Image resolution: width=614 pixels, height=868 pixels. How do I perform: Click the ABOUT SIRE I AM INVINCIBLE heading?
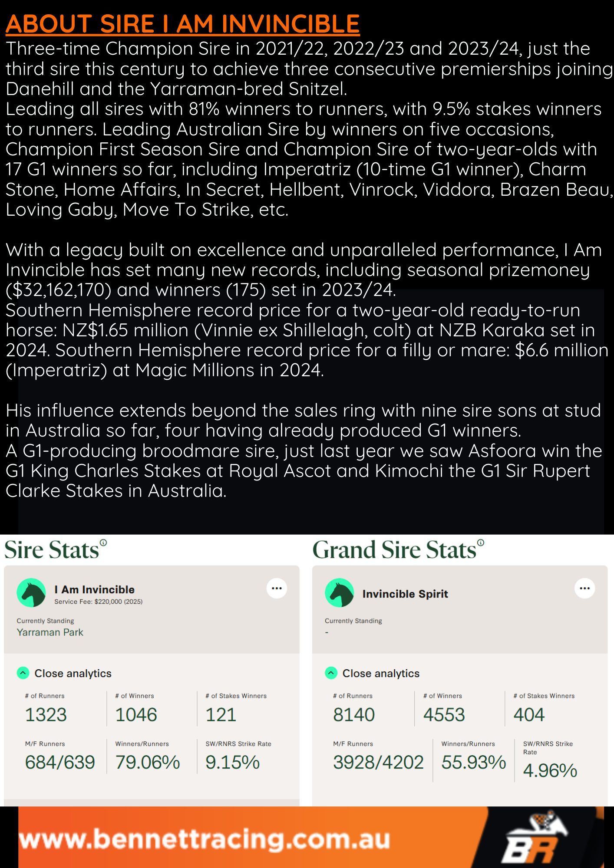point(183,24)
